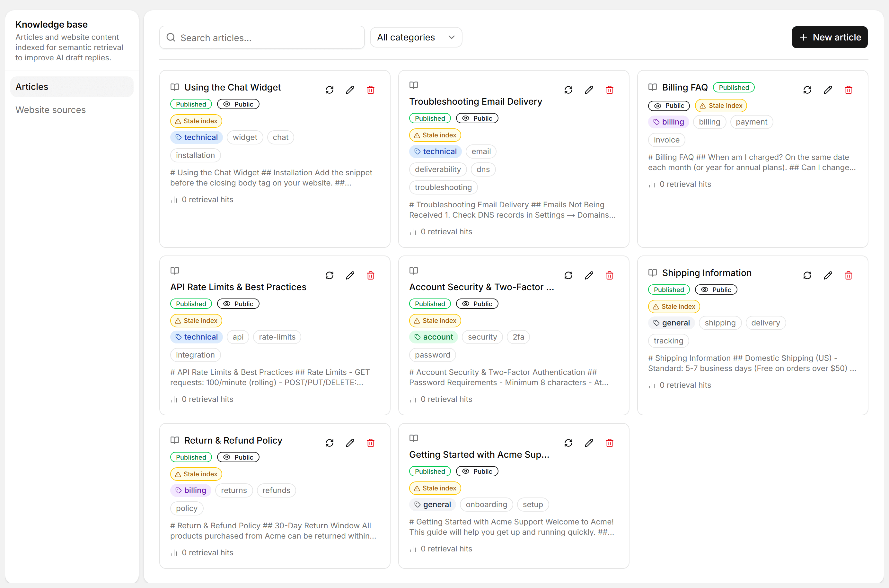Click the book icon beside Billing FAQ

(653, 87)
